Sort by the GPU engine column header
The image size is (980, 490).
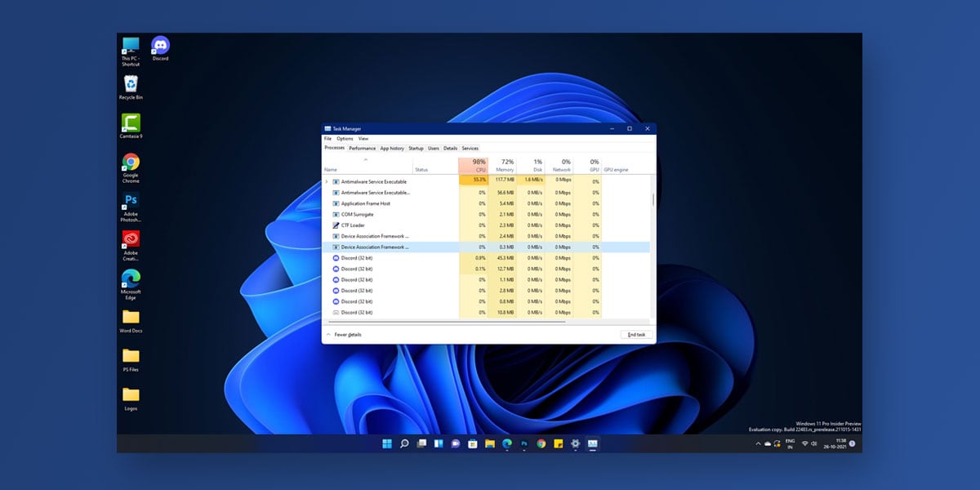617,170
